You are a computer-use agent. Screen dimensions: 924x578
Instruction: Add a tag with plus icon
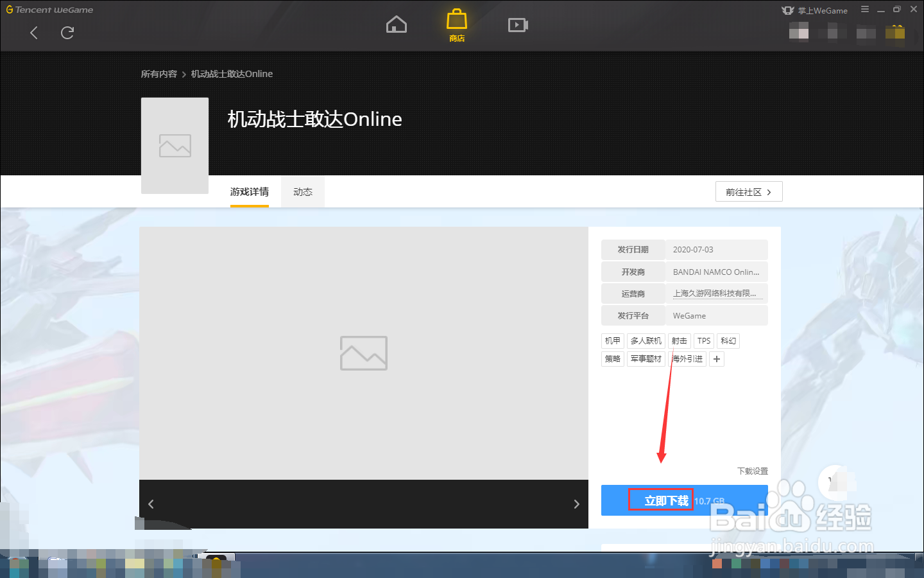point(717,359)
